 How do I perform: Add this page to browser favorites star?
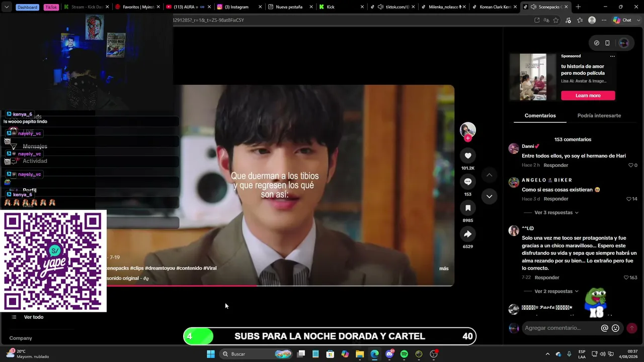pyautogui.click(x=556, y=20)
